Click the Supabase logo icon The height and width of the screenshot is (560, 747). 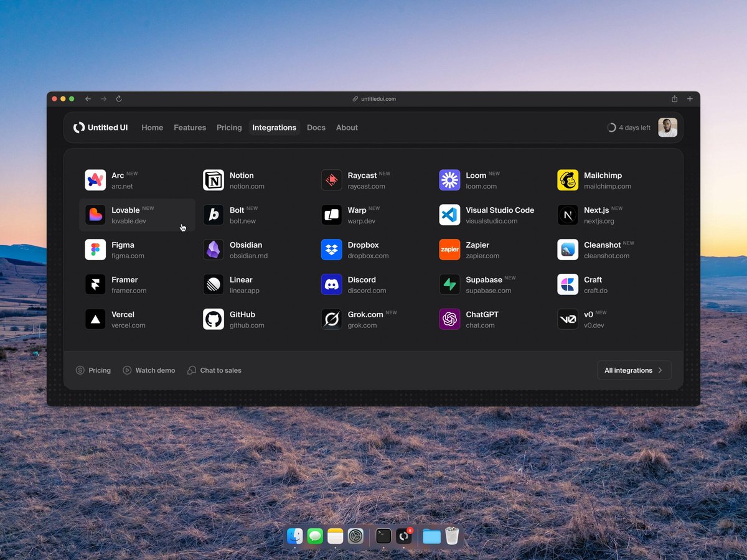[449, 285]
